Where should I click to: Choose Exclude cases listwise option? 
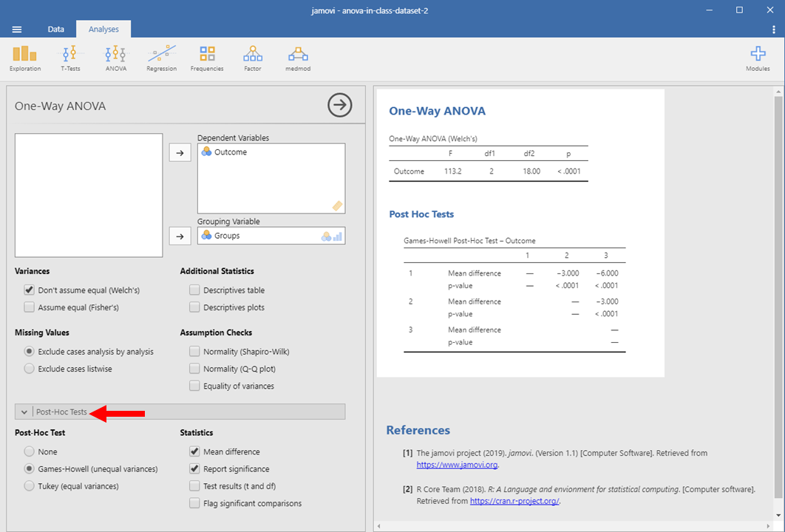[x=30, y=369]
